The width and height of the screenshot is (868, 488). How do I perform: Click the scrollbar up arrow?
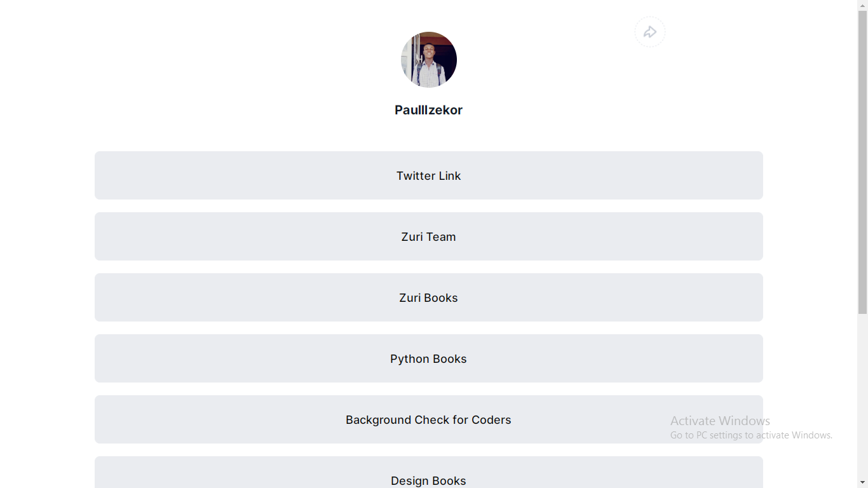point(862,5)
